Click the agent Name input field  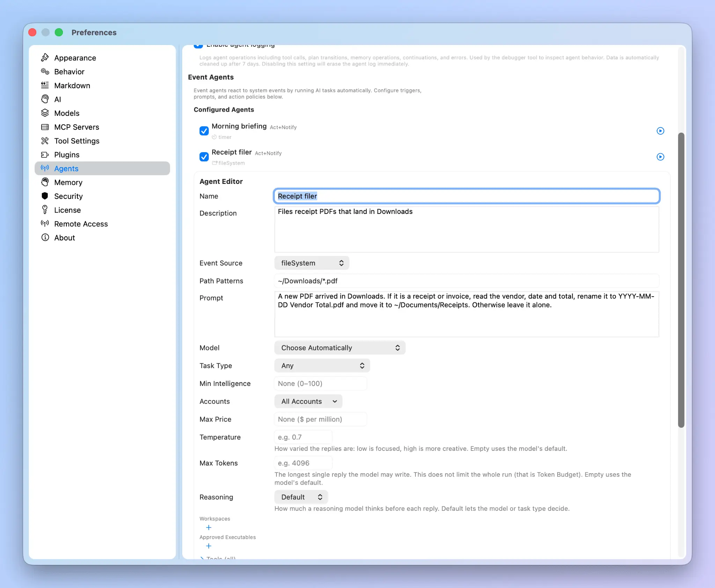pyautogui.click(x=466, y=196)
